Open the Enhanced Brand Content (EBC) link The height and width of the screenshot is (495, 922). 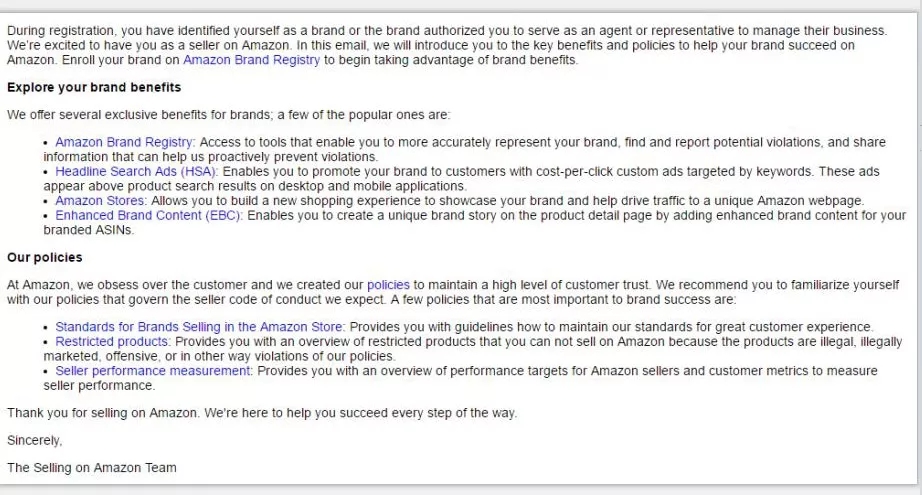[149, 215]
